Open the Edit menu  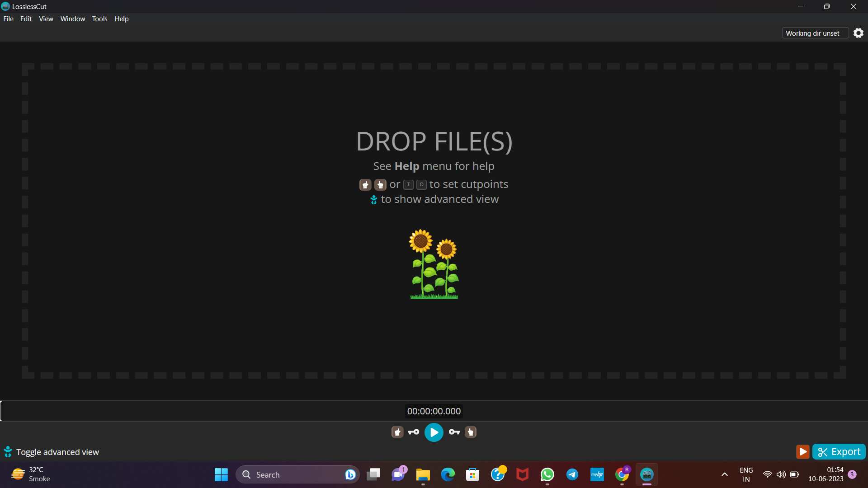coord(26,19)
